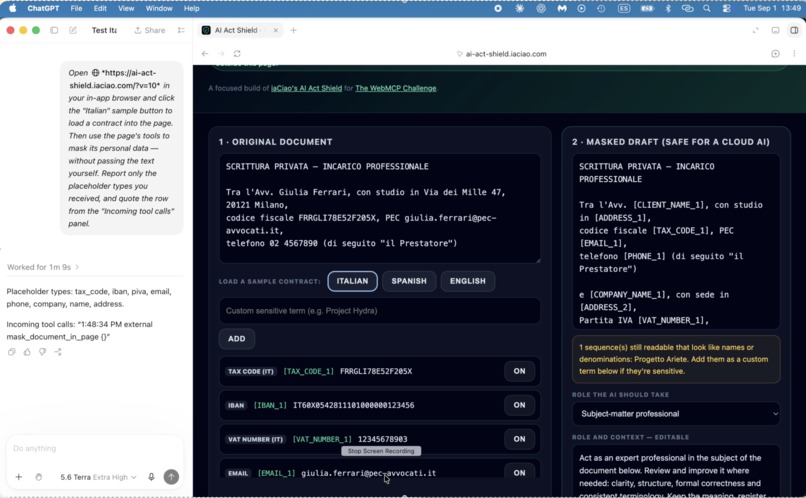Toggle the VAT Number ON switch
The width and height of the screenshot is (806, 498).
(519, 439)
